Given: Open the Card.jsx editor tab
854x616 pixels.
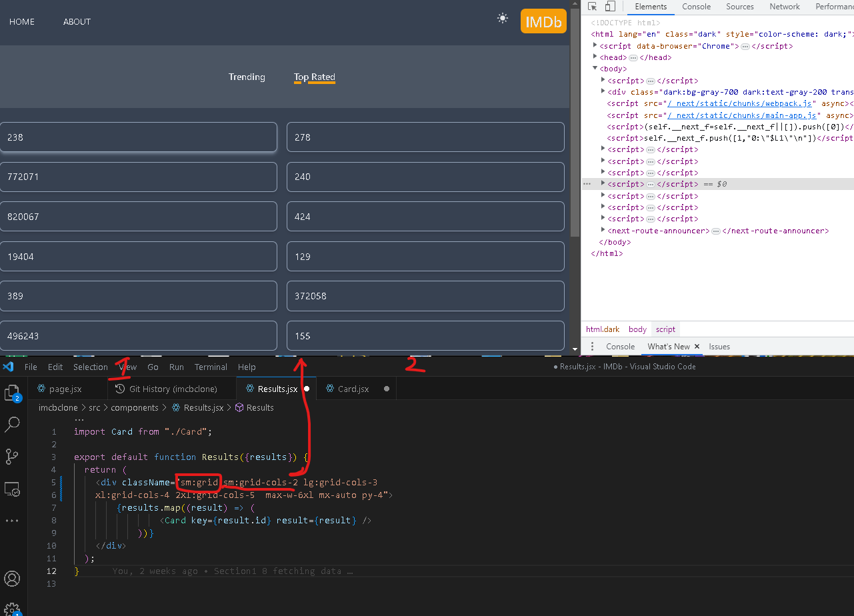Looking at the screenshot, I should (353, 389).
